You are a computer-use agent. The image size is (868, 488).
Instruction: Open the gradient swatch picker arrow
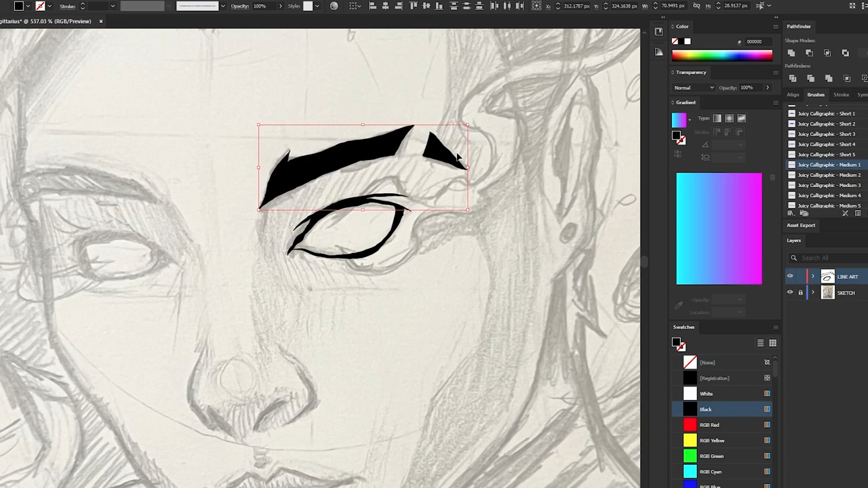point(690,120)
